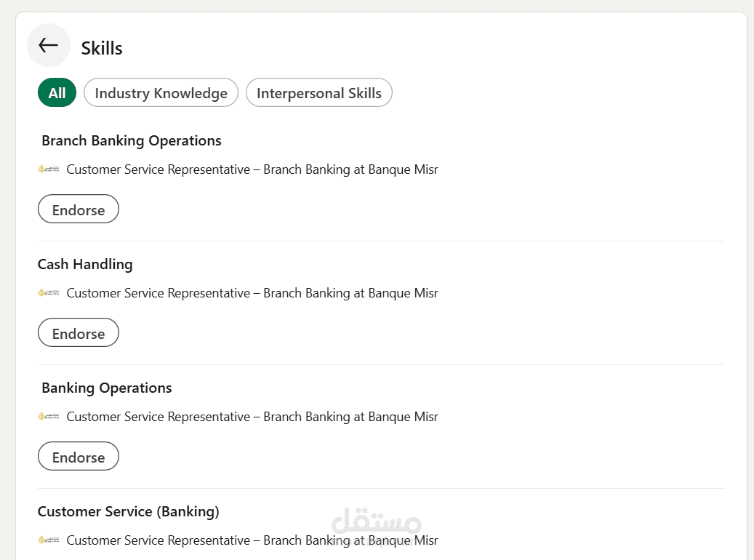Endorse the Branch Banking Operations skill
754x560 pixels.
pos(79,209)
